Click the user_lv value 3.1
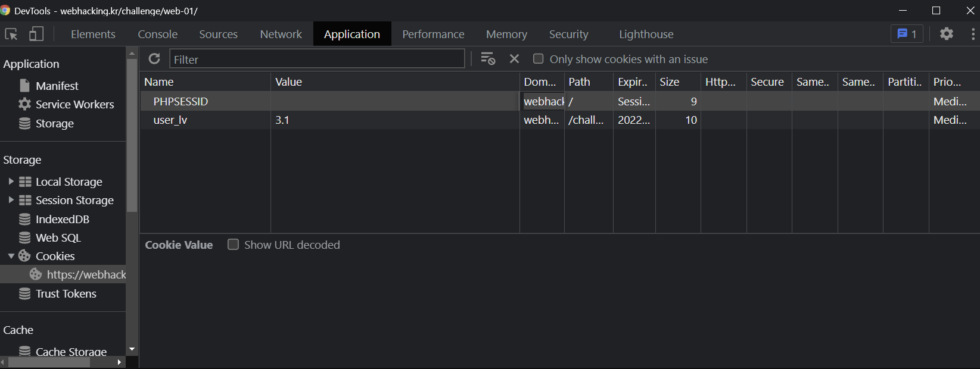Viewport: 980px width, 369px height. click(282, 120)
